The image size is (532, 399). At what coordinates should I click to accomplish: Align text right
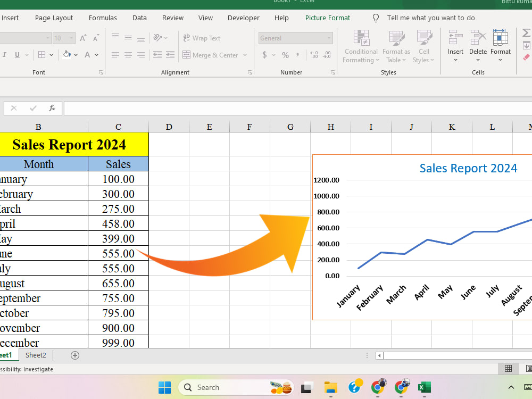(x=141, y=55)
